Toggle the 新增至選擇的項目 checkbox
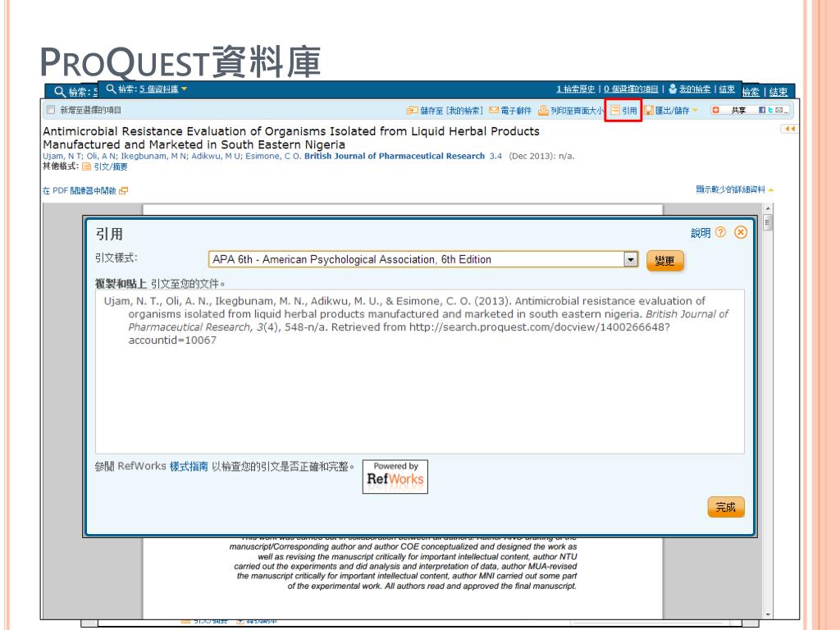 coord(51,110)
